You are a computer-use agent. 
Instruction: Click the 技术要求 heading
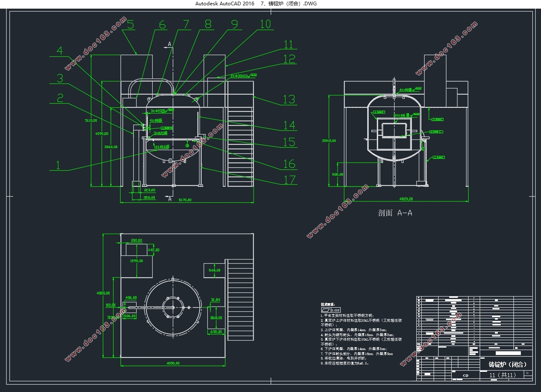point(328,305)
